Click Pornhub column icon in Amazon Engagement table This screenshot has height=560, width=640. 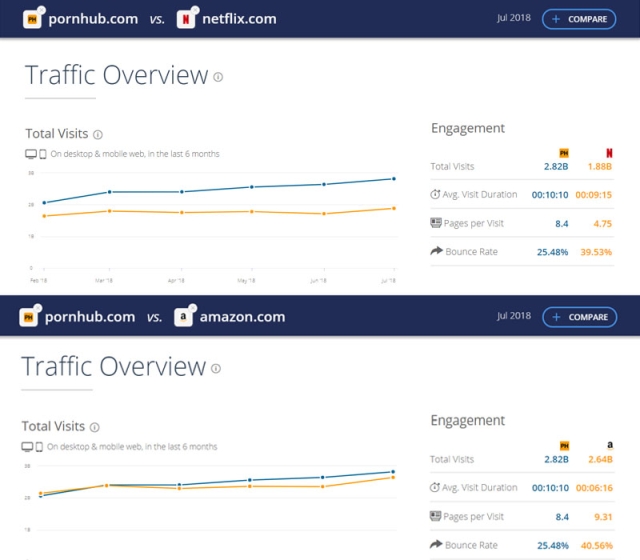tap(564, 446)
